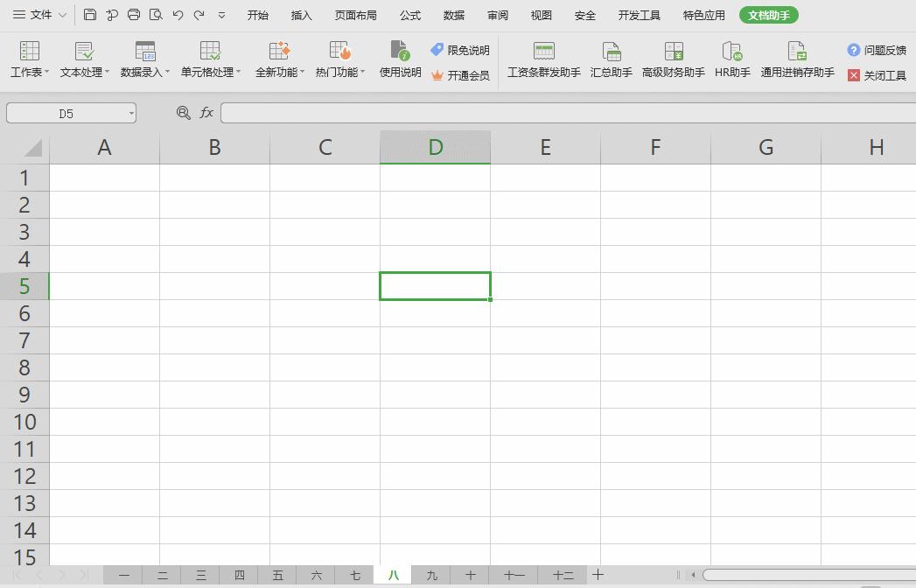Image resolution: width=916 pixels, height=588 pixels.
Task: Switch to sheet tab 九
Action: tap(431, 575)
